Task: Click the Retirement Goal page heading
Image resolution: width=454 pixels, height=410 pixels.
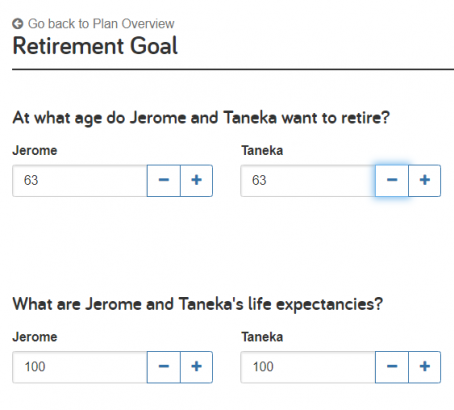Action: click(x=95, y=46)
